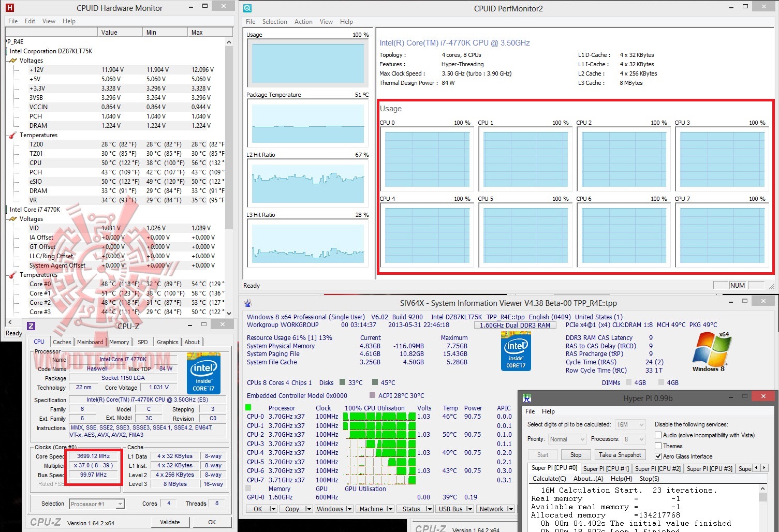Viewport: 779px width, 532px height.
Task: Click the scroll-down arrow in Hardware Monitor
Action: point(229,312)
